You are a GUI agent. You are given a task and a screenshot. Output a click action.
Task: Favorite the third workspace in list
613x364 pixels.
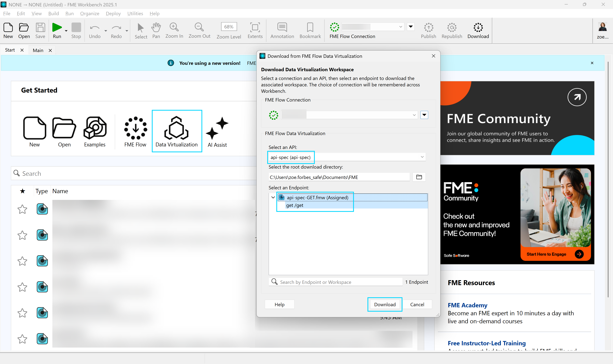tap(22, 261)
